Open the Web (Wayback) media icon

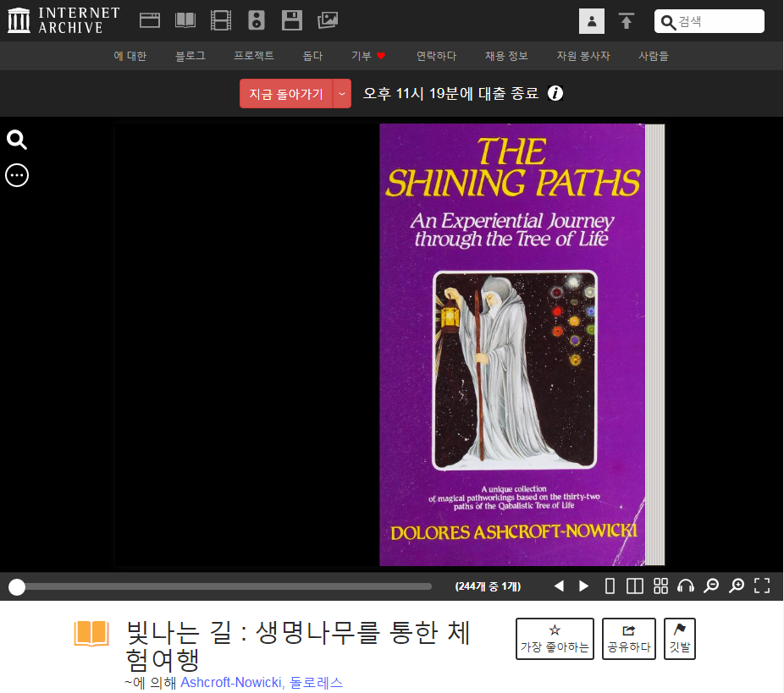pyautogui.click(x=150, y=20)
